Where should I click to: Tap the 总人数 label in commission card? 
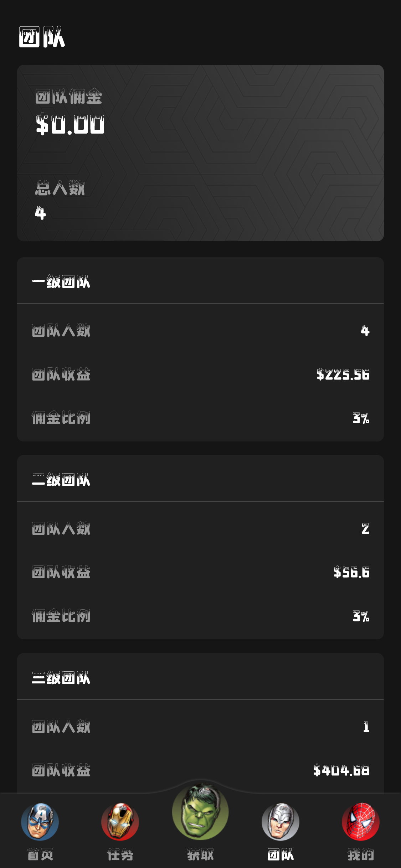(x=60, y=188)
